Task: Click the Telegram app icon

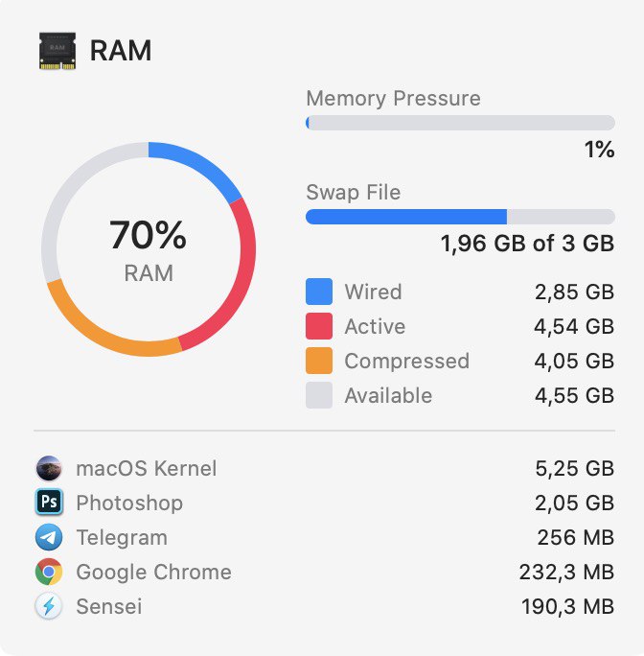Action: [x=49, y=537]
